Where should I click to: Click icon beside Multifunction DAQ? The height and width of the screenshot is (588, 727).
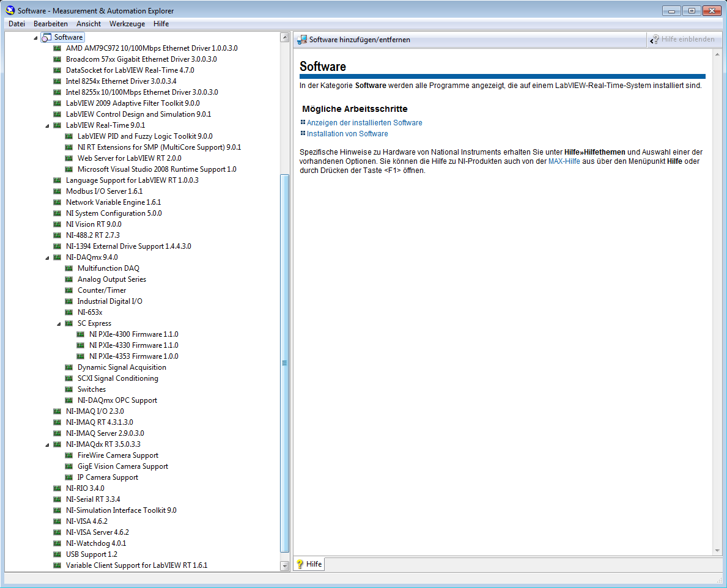[x=68, y=268]
